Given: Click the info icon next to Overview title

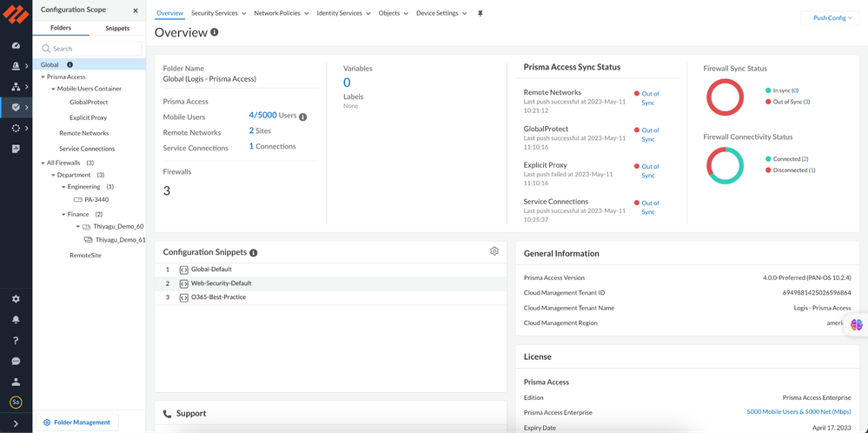Looking at the screenshot, I should pyautogui.click(x=215, y=32).
